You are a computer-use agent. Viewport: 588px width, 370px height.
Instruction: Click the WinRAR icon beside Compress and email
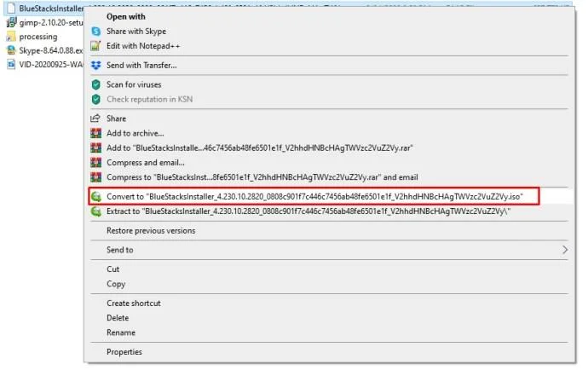tap(96, 163)
